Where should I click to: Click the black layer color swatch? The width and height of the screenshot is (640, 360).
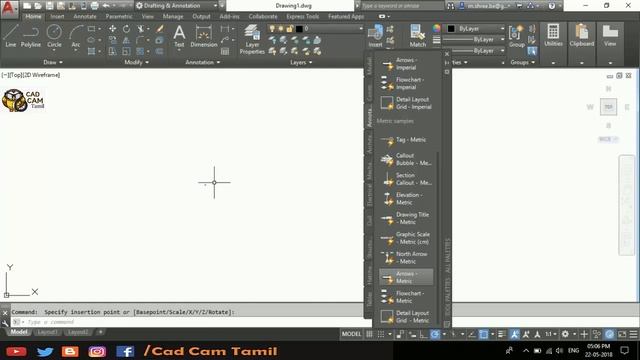[x=299, y=29]
